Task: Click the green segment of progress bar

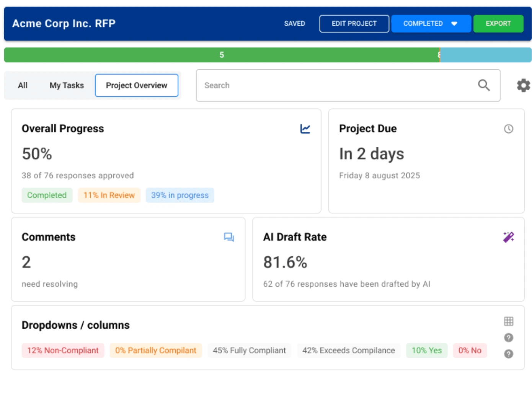Action: tap(222, 55)
